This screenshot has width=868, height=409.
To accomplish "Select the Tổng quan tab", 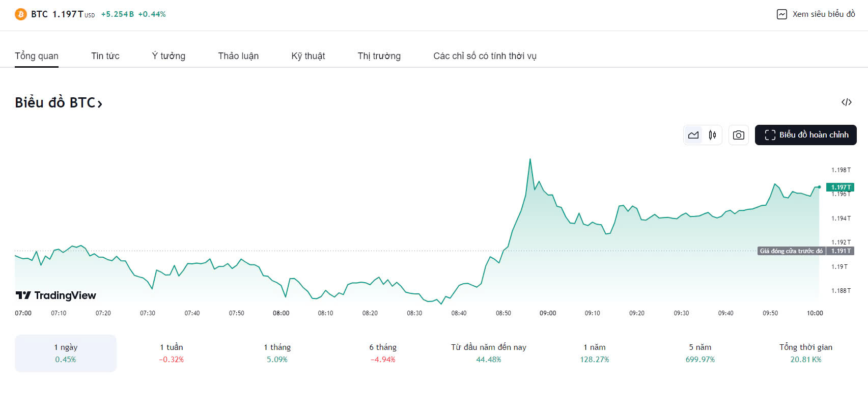I will tap(37, 56).
